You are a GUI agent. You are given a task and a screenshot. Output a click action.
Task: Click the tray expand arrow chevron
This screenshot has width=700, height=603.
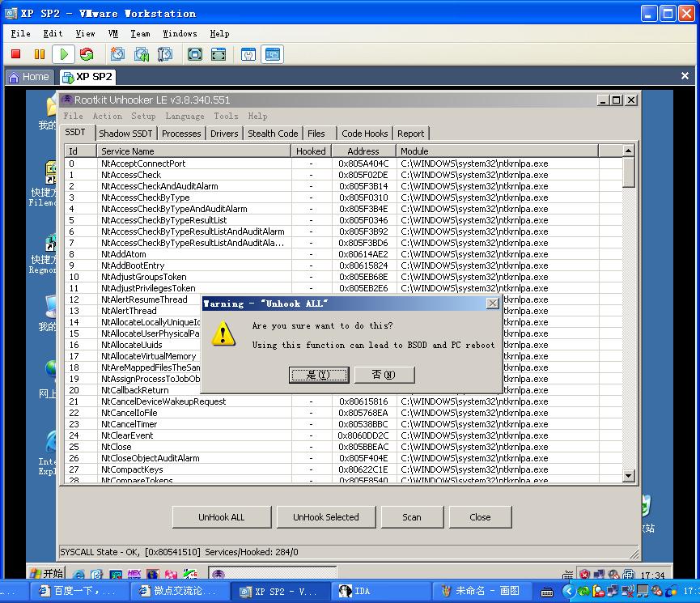click(568, 591)
